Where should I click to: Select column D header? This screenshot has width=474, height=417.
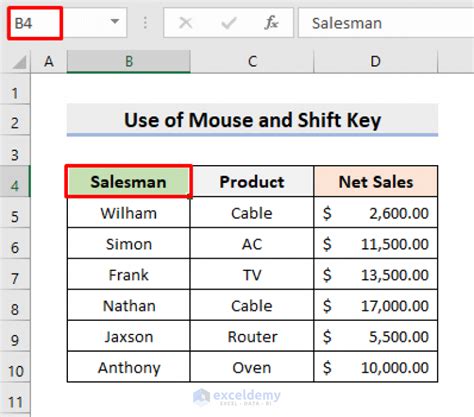[x=375, y=61]
